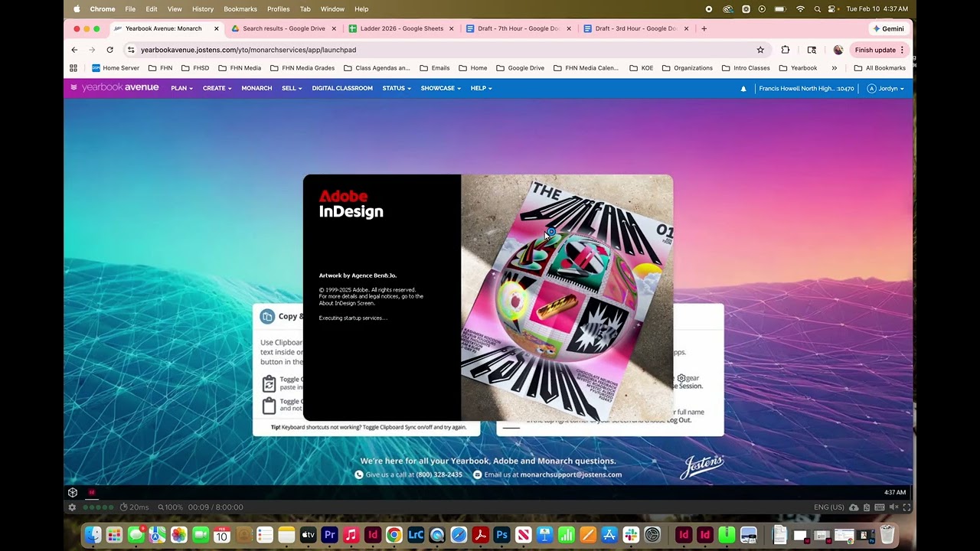Open FHN Media Grades bookmark folder
Screen dimensions: 980x551
click(302, 68)
